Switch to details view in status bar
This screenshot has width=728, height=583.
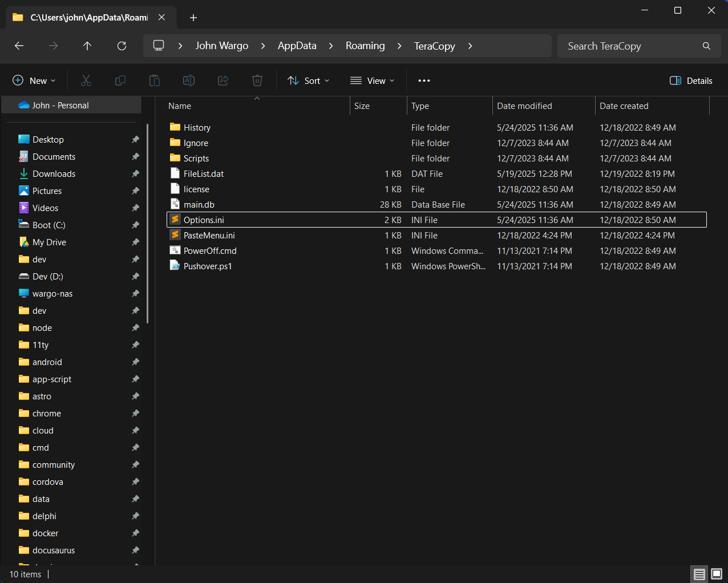point(699,574)
